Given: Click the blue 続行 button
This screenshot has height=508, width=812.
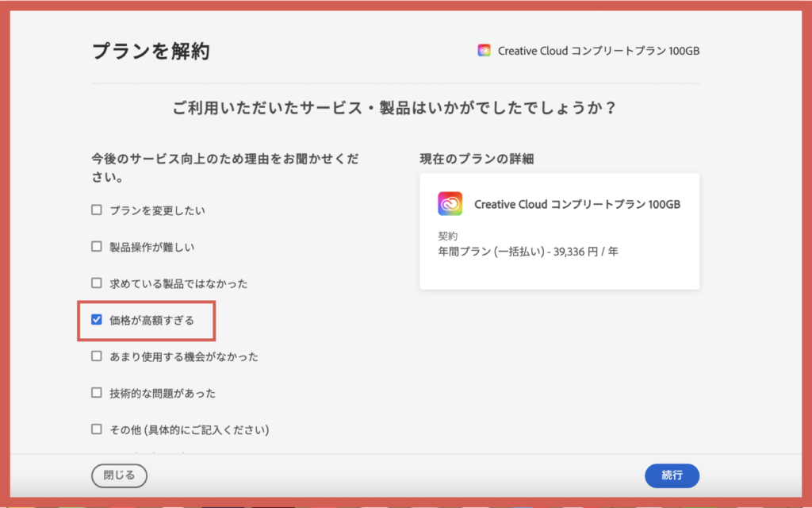Looking at the screenshot, I should tap(672, 475).
